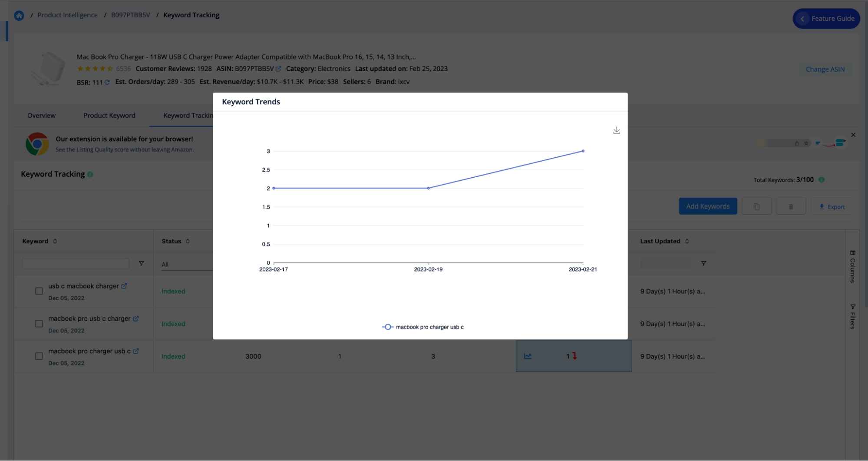Open the Feature Guide button
This screenshot has width=868, height=461.
click(x=826, y=19)
